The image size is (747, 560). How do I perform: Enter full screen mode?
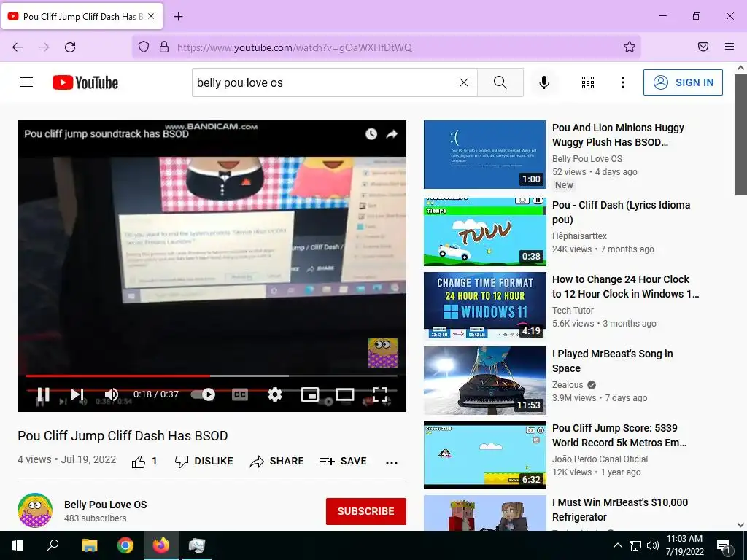click(379, 394)
